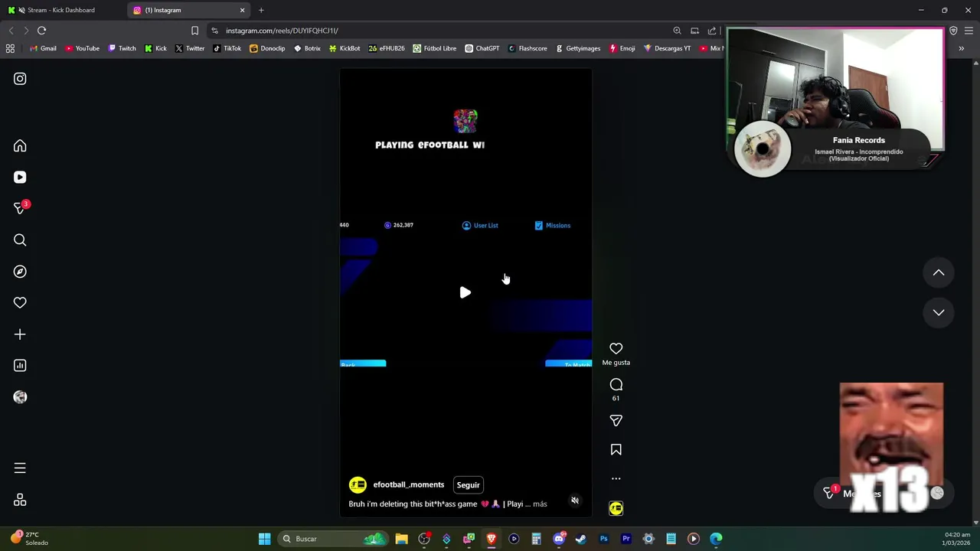Open the Gettyimages bookmark
The height and width of the screenshot is (551, 980).
[x=578, y=48]
